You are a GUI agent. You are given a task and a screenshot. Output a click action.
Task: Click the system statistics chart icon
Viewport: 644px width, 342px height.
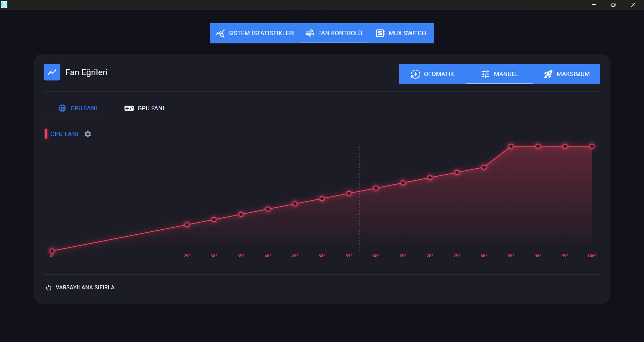(x=220, y=33)
